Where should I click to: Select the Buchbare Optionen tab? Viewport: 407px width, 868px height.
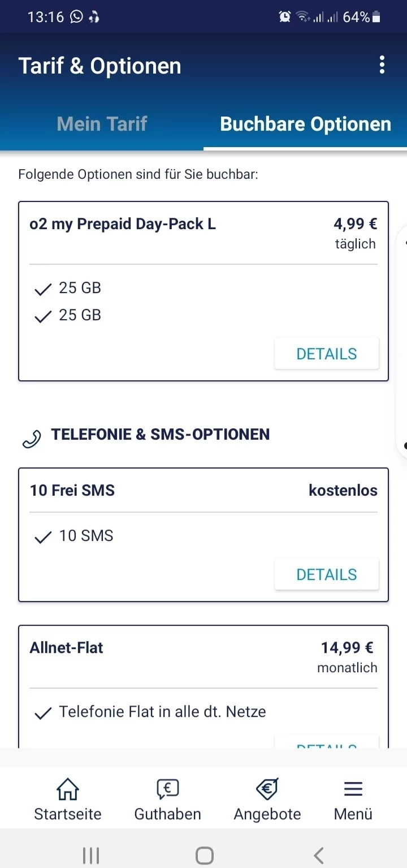pos(305,124)
